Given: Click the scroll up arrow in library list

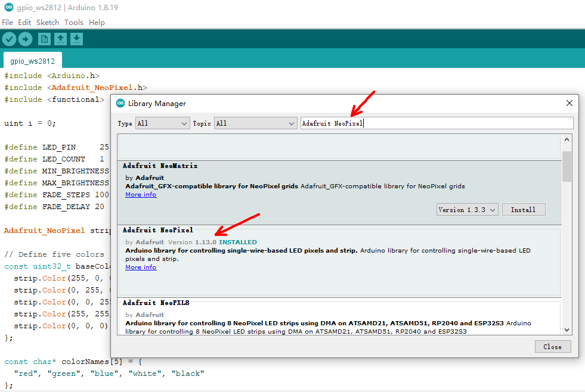Looking at the screenshot, I should pyautogui.click(x=567, y=139).
